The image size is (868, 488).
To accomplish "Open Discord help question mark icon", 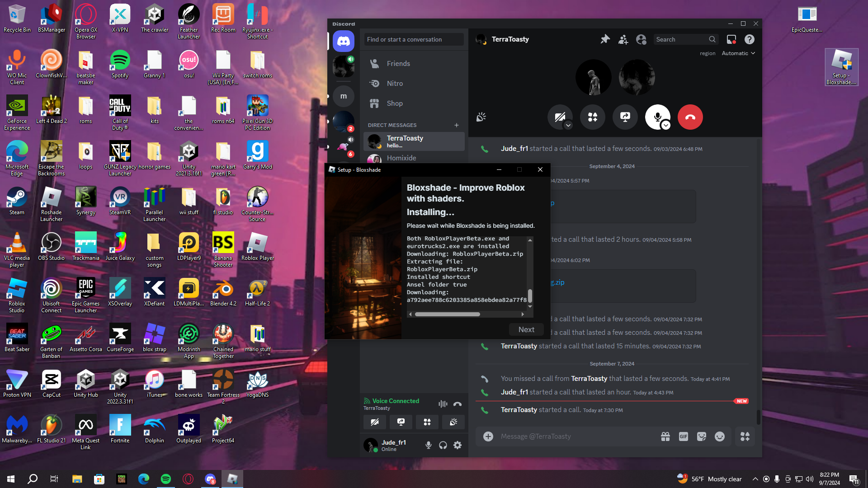I will (x=749, y=39).
